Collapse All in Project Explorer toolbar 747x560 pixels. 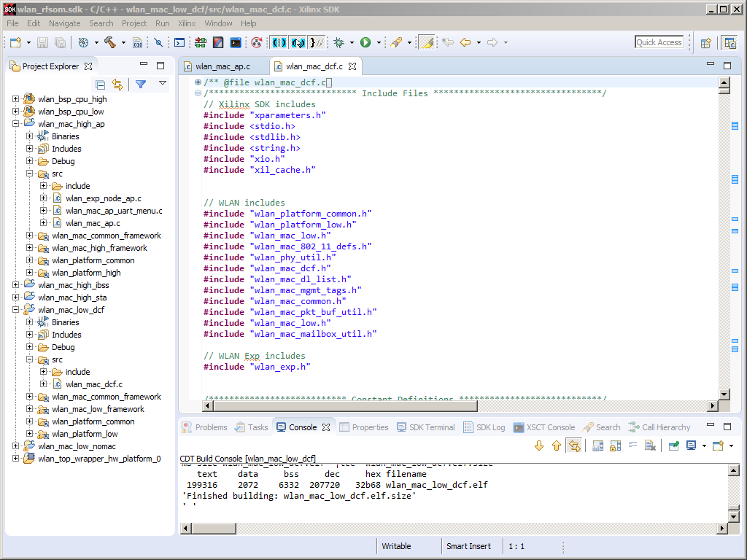click(100, 85)
